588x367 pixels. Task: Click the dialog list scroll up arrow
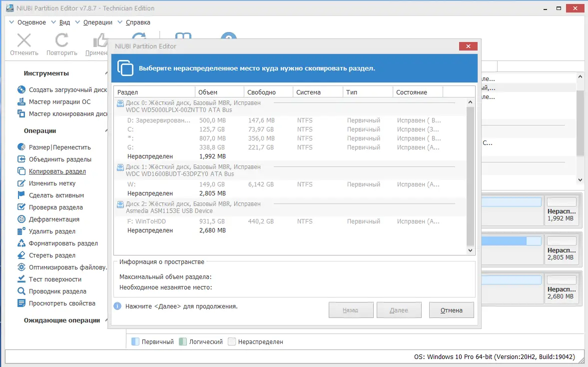pyautogui.click(x=470, y=102)
